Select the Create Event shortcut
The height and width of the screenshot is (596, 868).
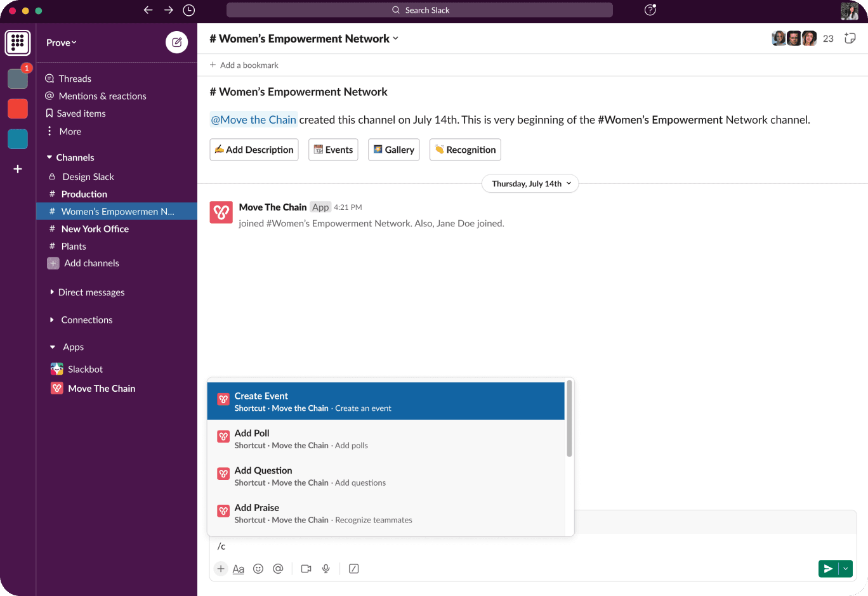tap(386, 401)
